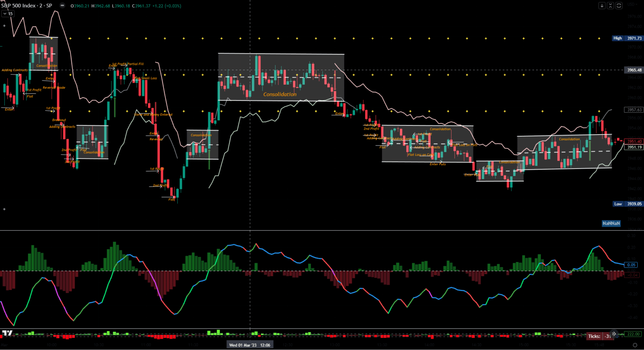
Task: Click the blue NaNNaN value label
Action: 611,223
